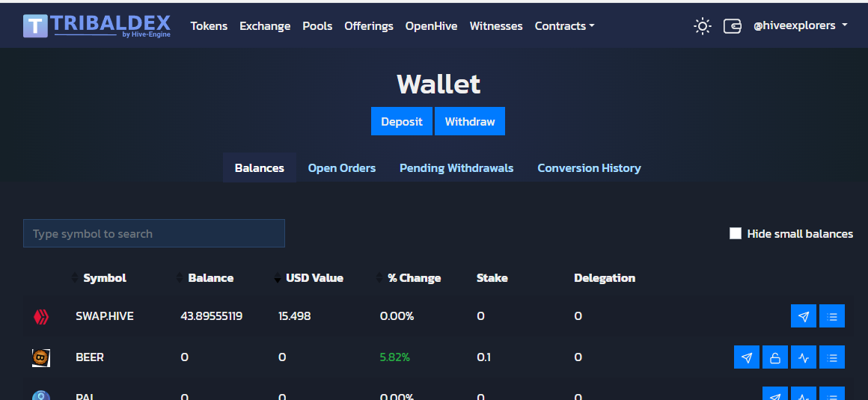Image resolution: width=868 pixels, height=400 pixels.
Task: Open OpenHive in navigation bar
Action: coord(431,26)
